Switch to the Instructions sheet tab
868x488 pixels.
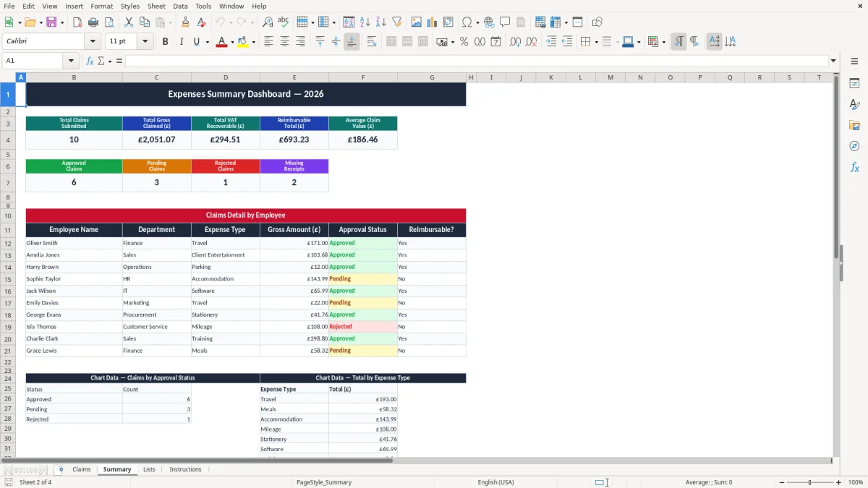point(185,469)
